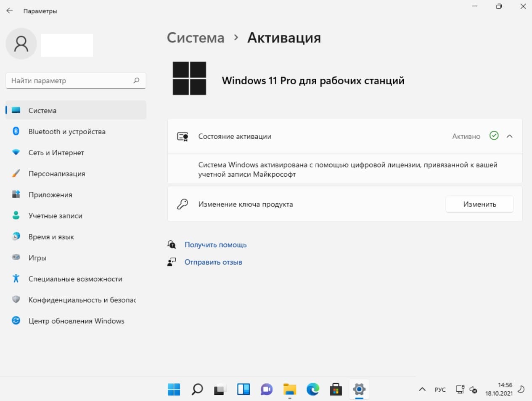Click the Windows logo next to edition name
This screenshot has width=532, height=401.
click(x=190, y=78)
